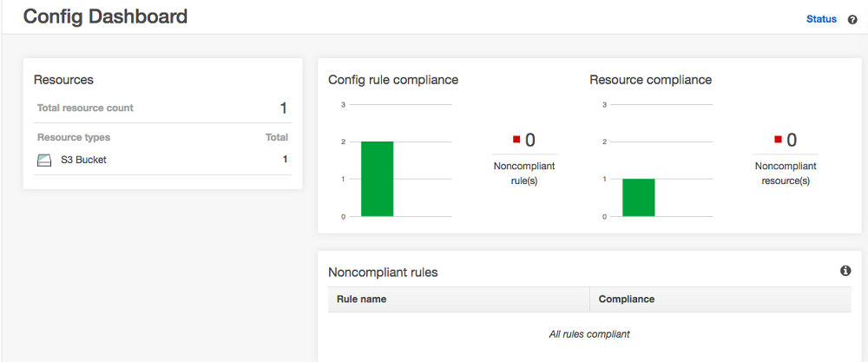868x362 pixels.
Task: Click the Config rule compliance title
Action: click(x=393, y=80)
